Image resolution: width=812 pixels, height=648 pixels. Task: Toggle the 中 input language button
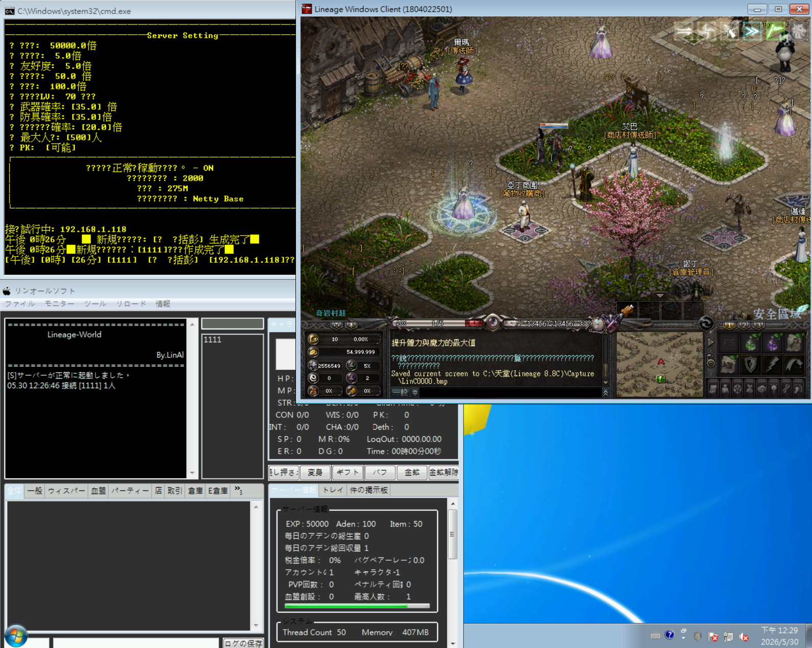click(415, 392)
